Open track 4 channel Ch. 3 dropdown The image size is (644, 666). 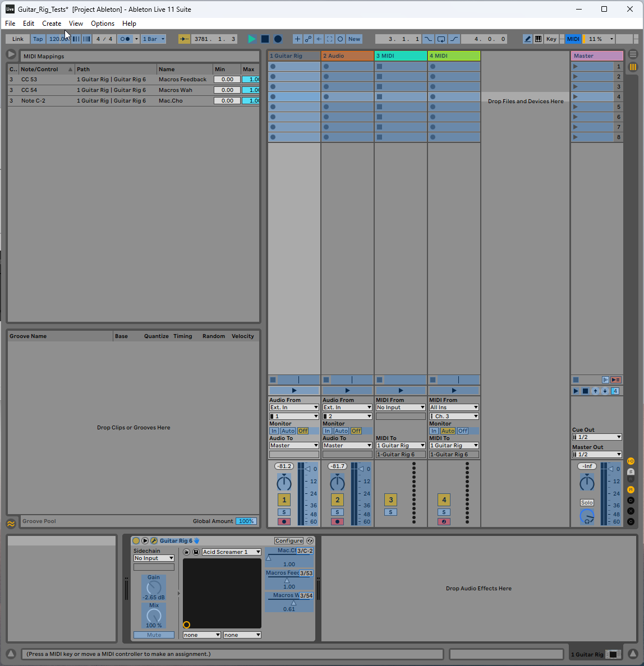coord(454,416)
